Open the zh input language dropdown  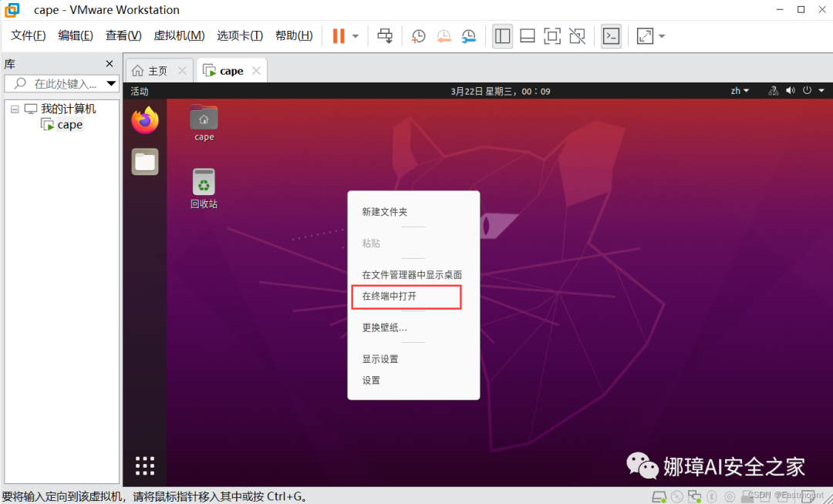[740, 91]
